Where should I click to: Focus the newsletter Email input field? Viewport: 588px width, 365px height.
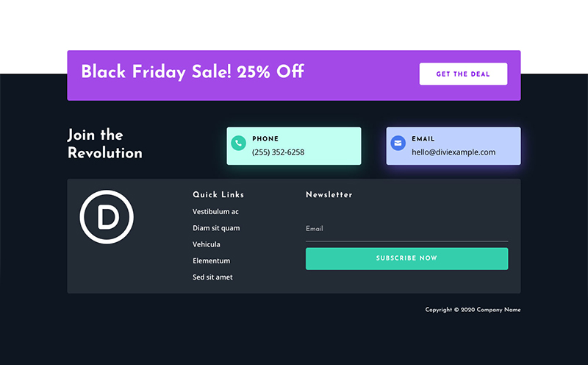[x=406, y=229]
